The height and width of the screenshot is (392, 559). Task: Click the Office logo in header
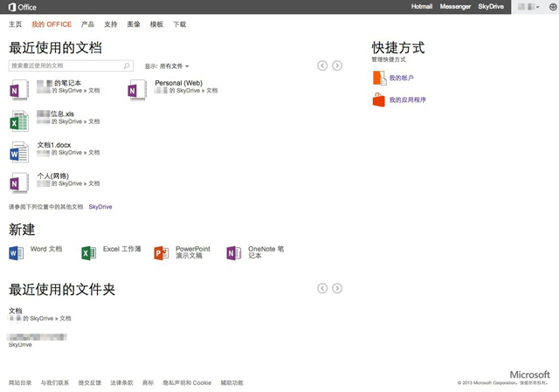23,7
